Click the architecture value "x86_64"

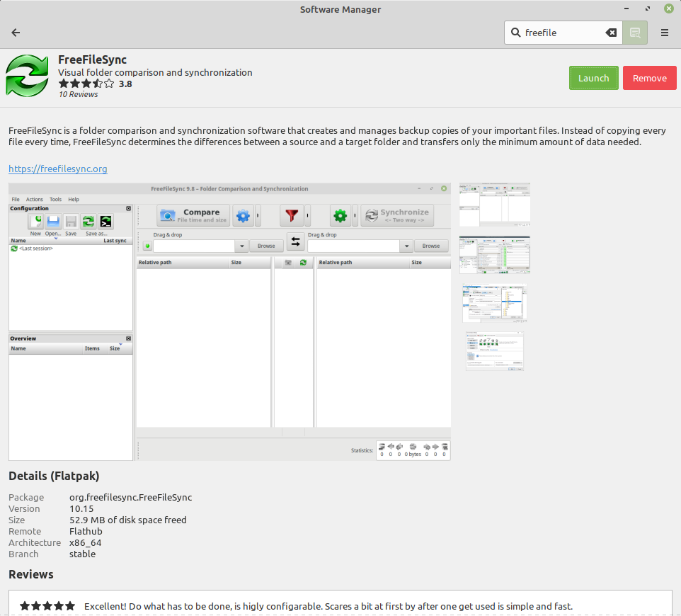pos(86,542)
